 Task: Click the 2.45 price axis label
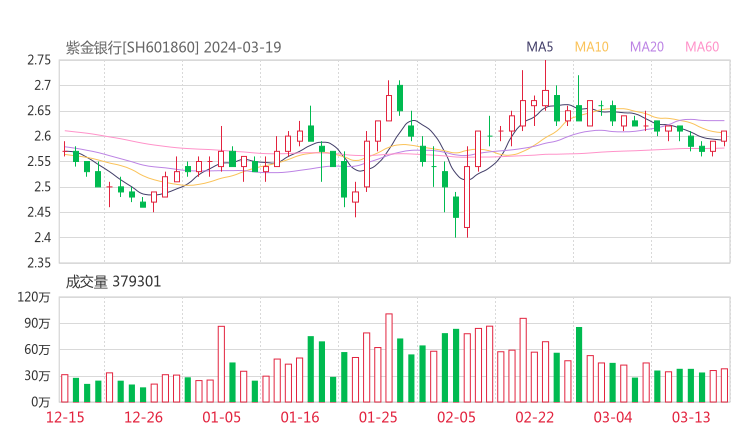(39, 212)
